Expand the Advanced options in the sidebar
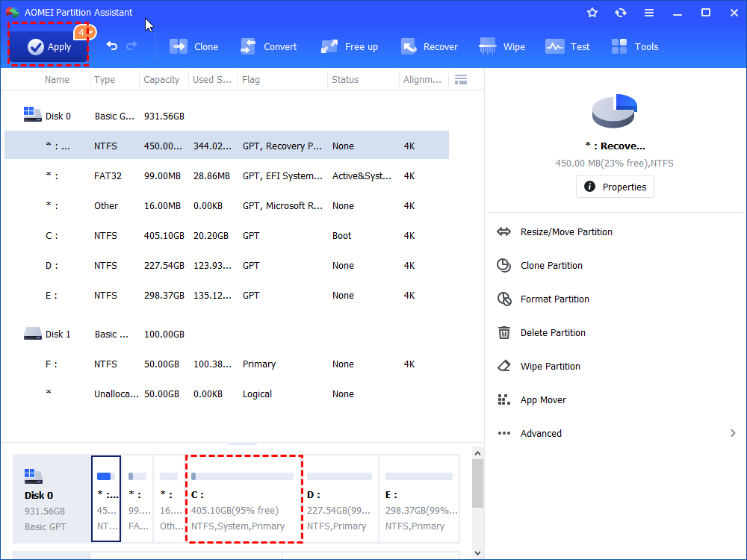747x560 pixels. tap(540, 433)
